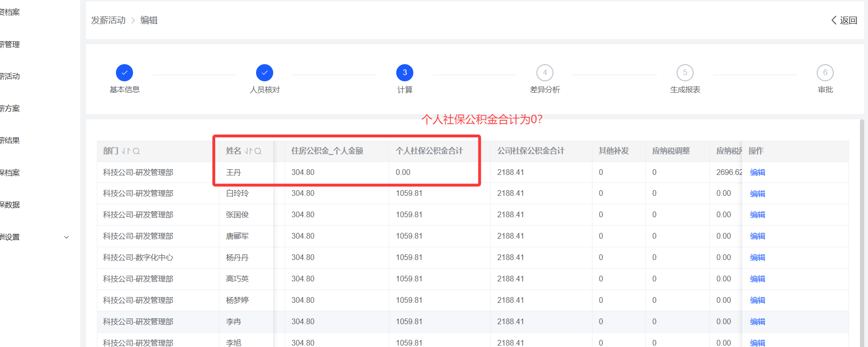Sort the table by the 姓名 column icon
This screenshot has width=868, height=347.
[248, 151]
